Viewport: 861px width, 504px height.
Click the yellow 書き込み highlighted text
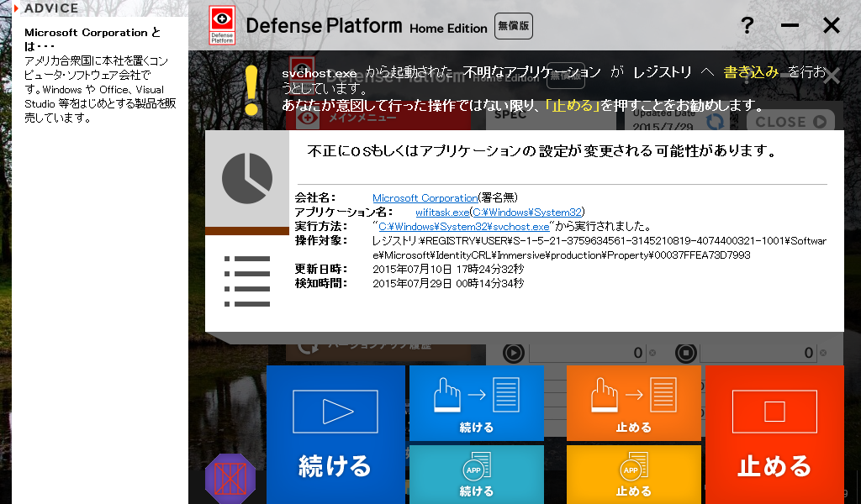(751, 72)
